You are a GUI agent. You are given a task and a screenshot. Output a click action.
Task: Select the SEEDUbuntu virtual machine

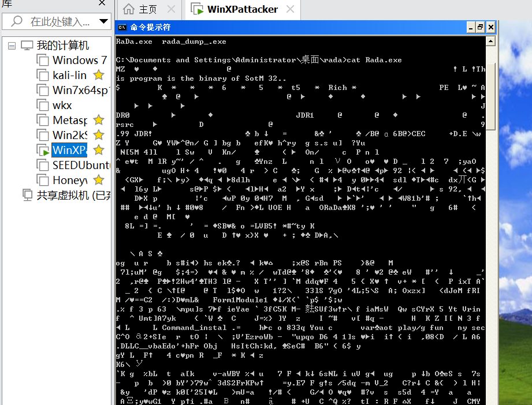[81, 166]
